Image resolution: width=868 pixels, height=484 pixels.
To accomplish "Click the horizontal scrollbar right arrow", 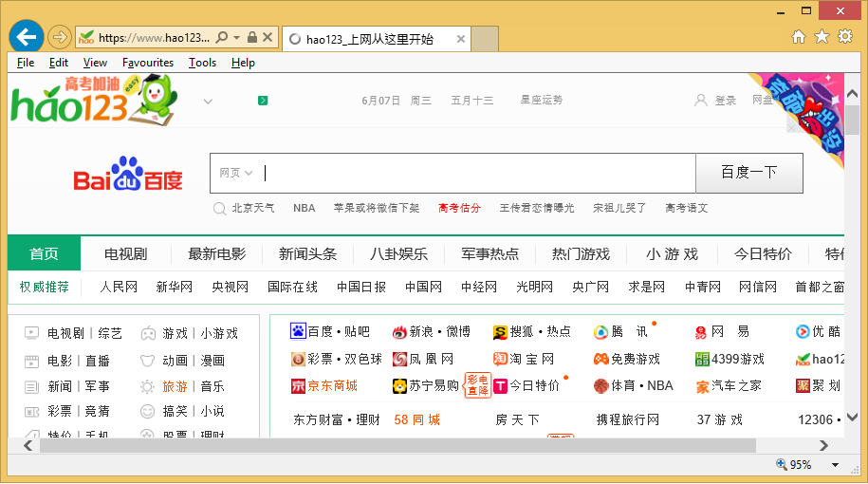I will coord(823,445).
